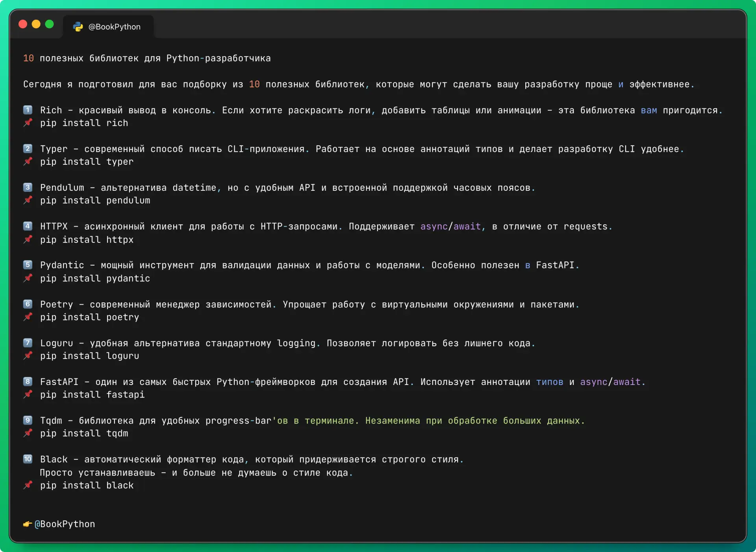
Task: Click the word 'datetime' in Pendulum line
Action: pyautogui.click(x=195, y=188)
